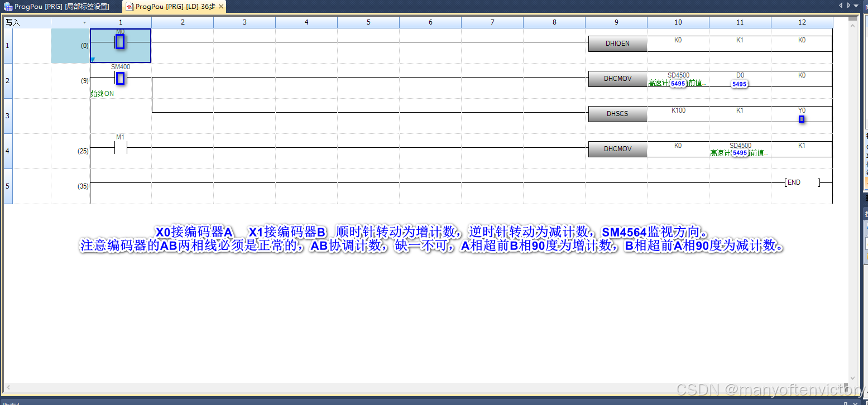Select the M1 contact at step 25
The height and width of the screenshot is (405, 868).
point(121,148)
